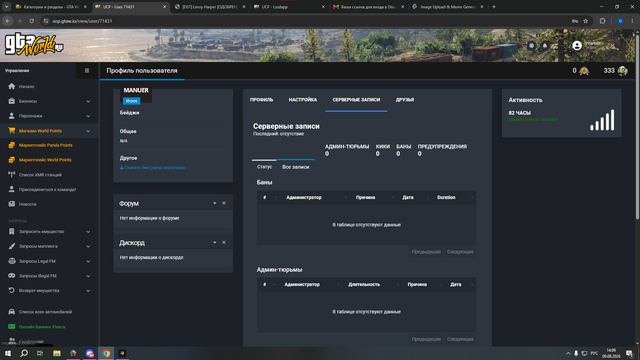Click the Chrome taskbar icon
The image size is (640, 360).
106,353
